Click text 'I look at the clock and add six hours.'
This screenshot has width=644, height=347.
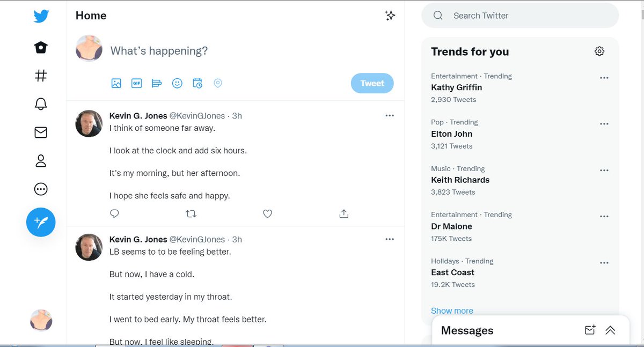(x=178, y=151)
